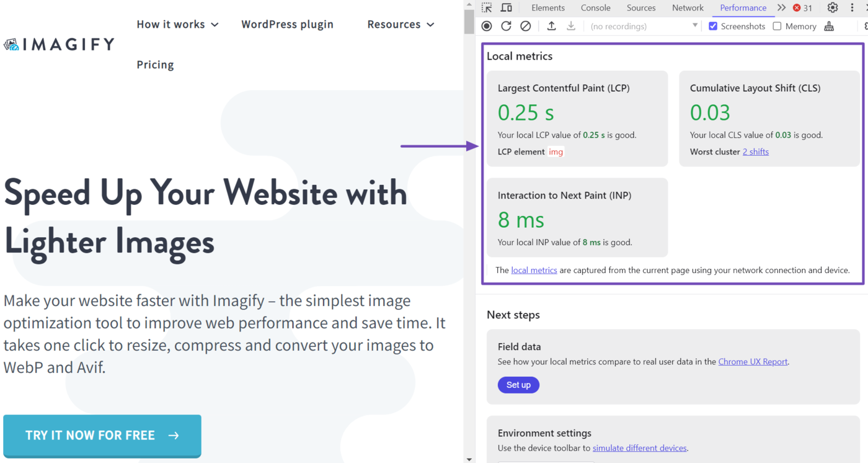This screenshot has width=868, height=463.
Task: Switch to the Console tab
Action: click(x=595, y=7)
